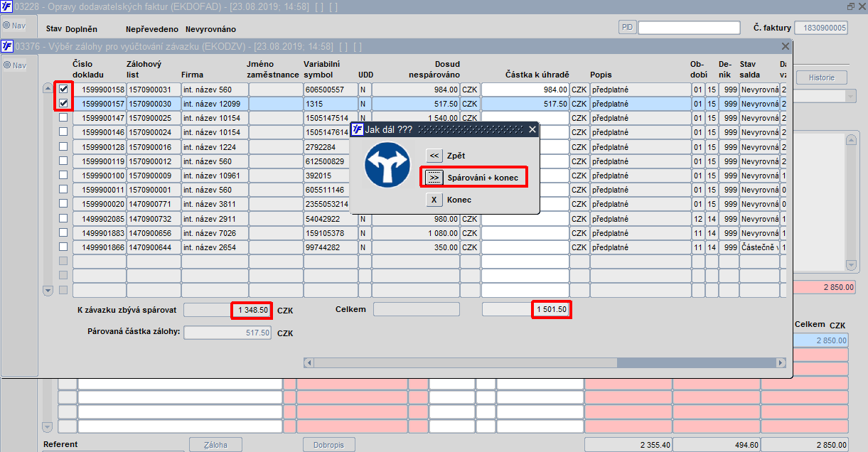Uncheck the checkbox for document 1599900157

[63, 104]
